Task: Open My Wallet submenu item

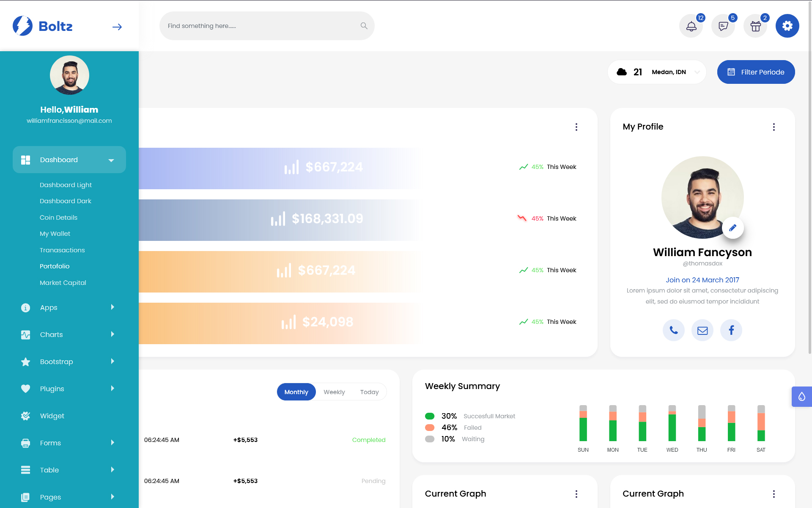Action: 55,234
